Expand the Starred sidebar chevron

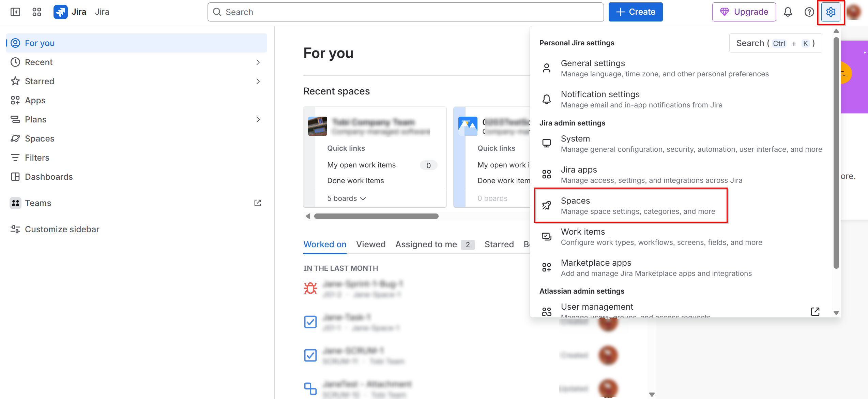tap(258, 81)
